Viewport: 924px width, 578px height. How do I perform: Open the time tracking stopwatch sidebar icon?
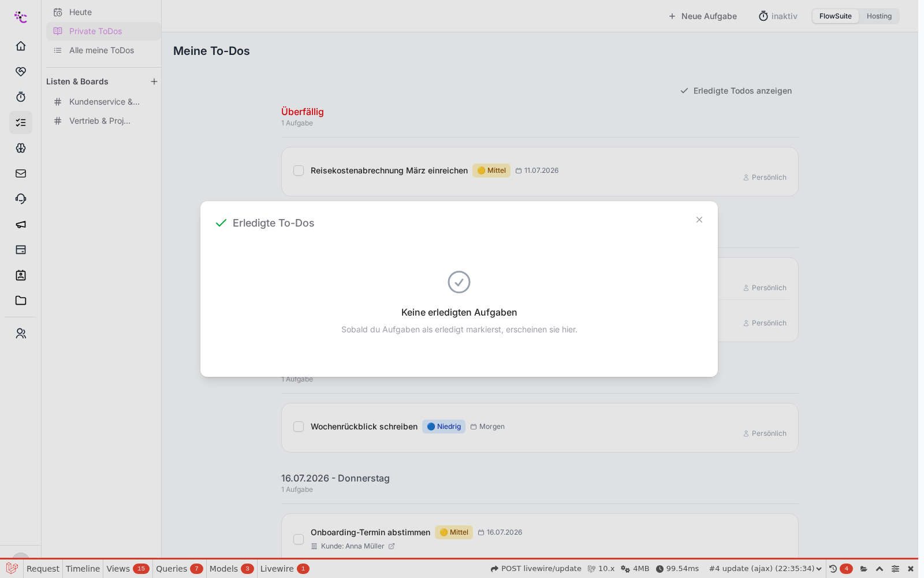click(x=21, y=97)
